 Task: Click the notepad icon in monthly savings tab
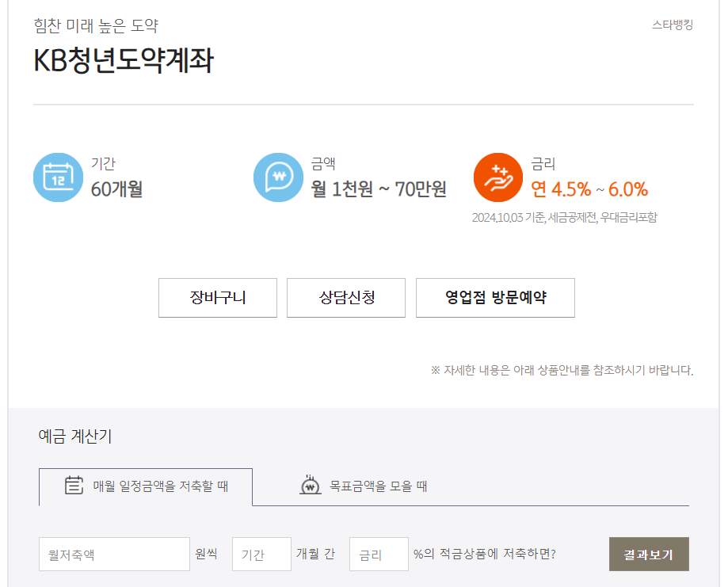[74, 486]
